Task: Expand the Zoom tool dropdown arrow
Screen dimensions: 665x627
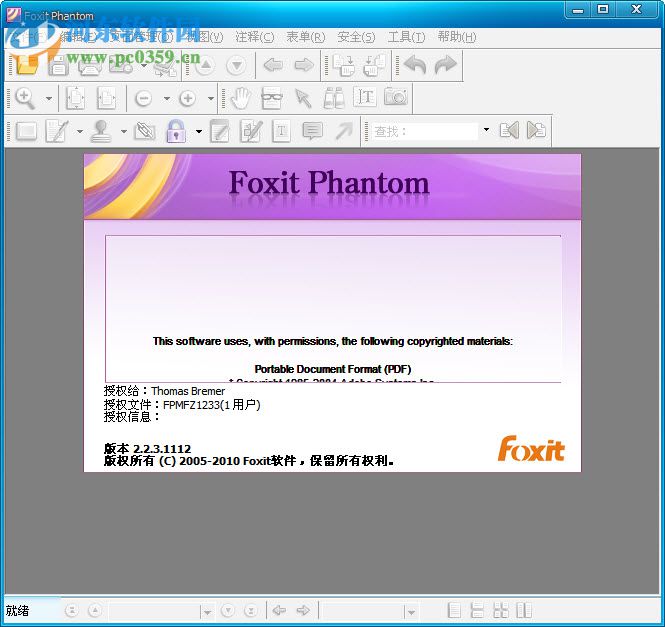Action: pyautogui.click(x=49, y=99)
